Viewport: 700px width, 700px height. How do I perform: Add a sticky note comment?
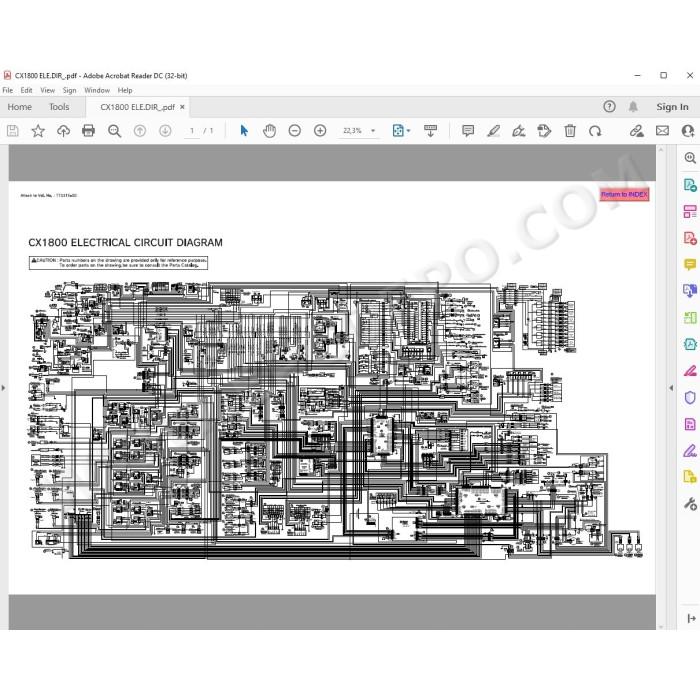click(468, 131)
